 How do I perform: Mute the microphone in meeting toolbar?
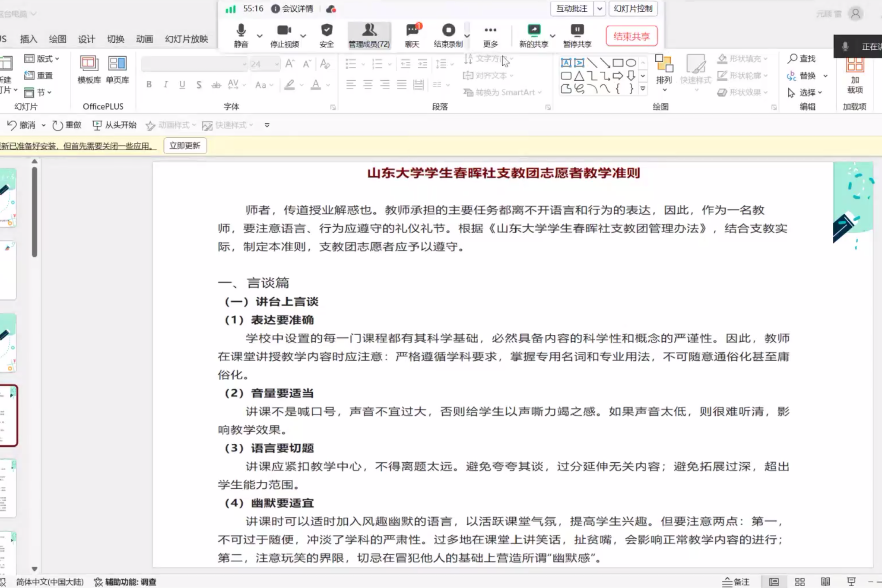click(x=241, y=35)
